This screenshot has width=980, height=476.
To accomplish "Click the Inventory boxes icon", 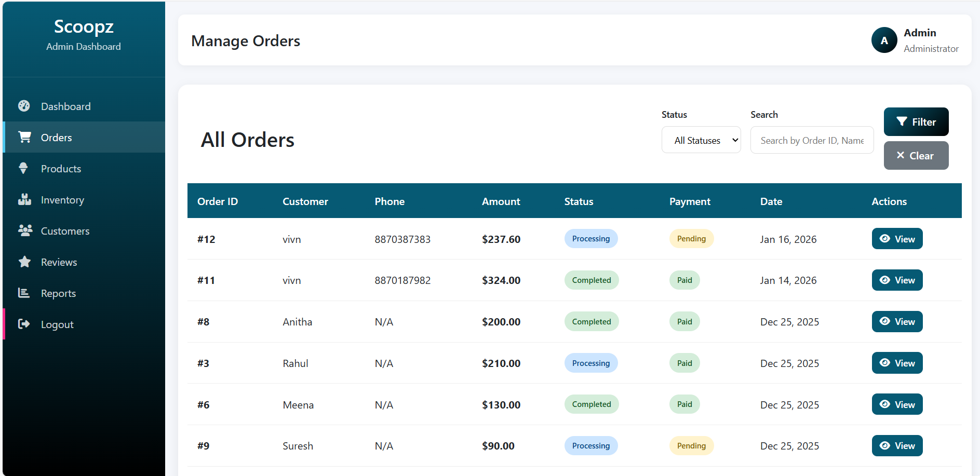I will tap(24, 199).
